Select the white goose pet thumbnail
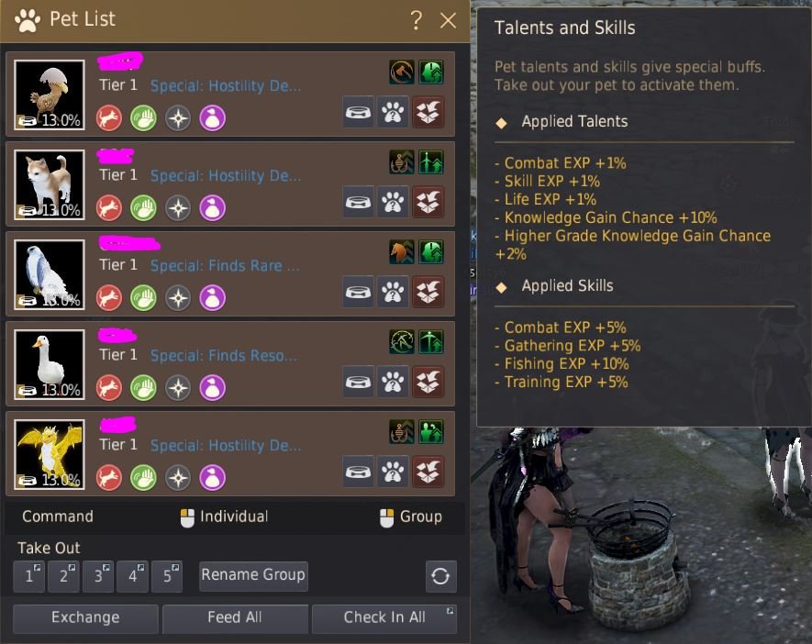812x644 pixels. [x=50, y=364]
